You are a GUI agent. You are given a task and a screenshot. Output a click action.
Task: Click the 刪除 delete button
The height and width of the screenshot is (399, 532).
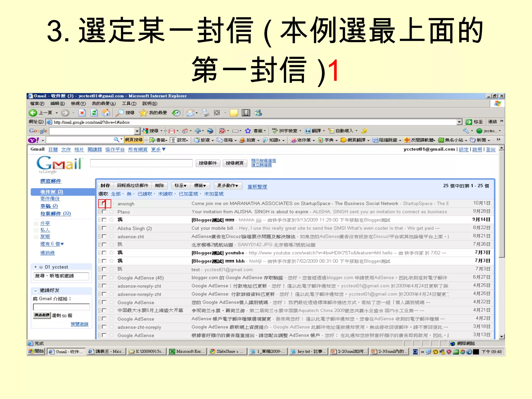(159, 185)
